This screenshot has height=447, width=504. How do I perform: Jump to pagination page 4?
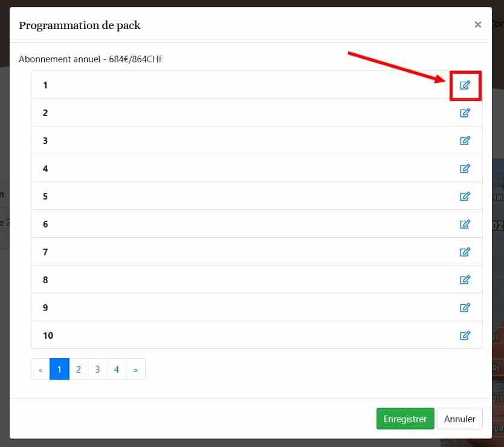tap(116, 369)
